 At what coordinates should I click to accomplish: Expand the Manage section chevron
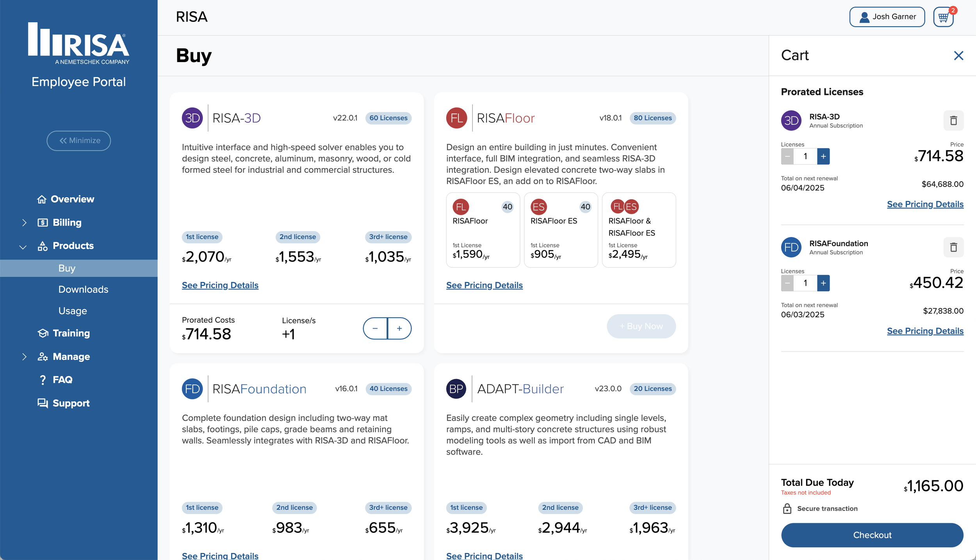point(24,357)
